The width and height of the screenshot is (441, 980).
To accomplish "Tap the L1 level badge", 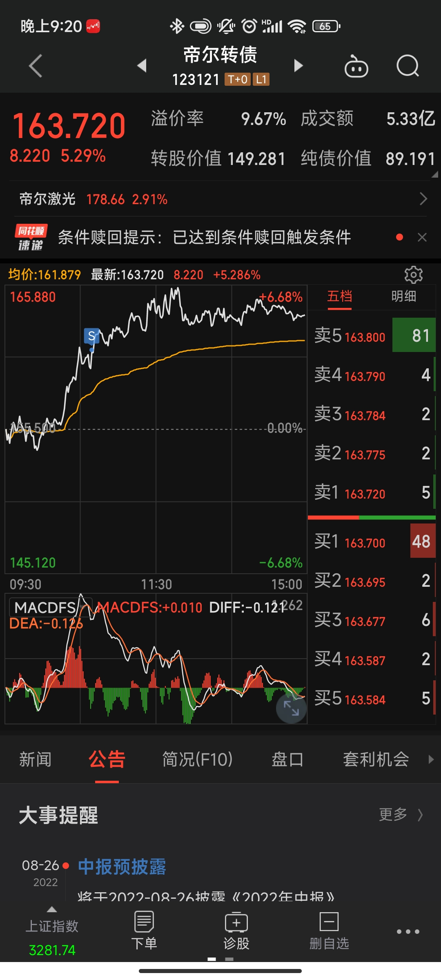I will click(x=261, y=79).
